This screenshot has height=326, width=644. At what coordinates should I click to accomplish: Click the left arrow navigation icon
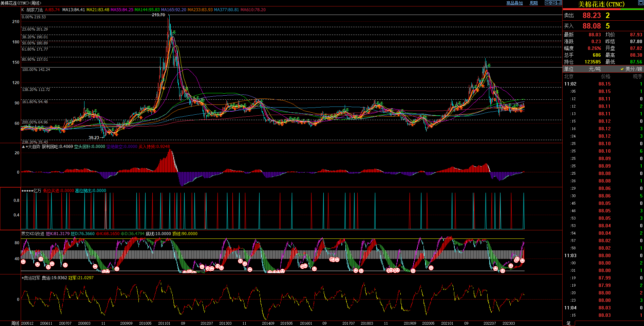pos(548,3)
